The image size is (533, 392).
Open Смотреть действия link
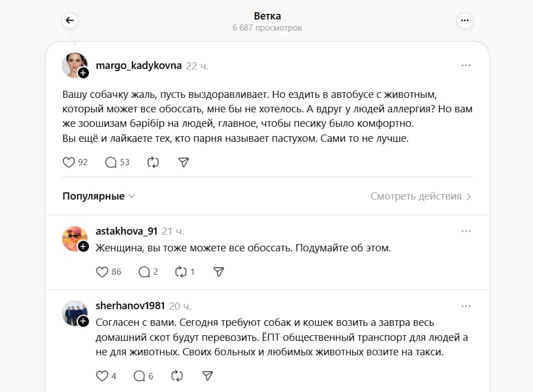(421, 196)
